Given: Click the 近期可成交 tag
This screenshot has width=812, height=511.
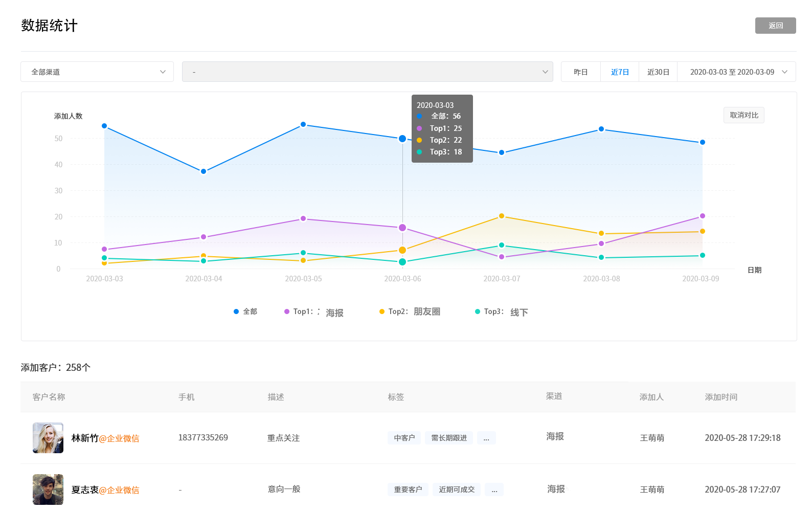Looking at the screenshot, I should tap(457, 490).
